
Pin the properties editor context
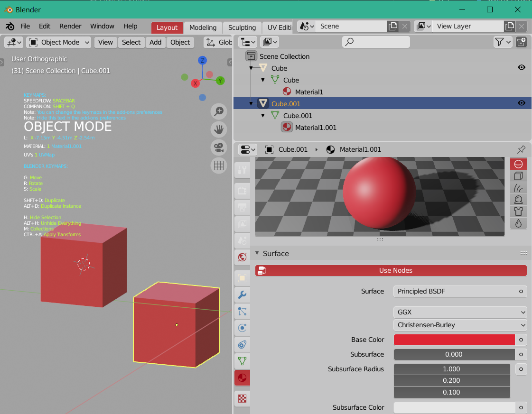(521, 149)
